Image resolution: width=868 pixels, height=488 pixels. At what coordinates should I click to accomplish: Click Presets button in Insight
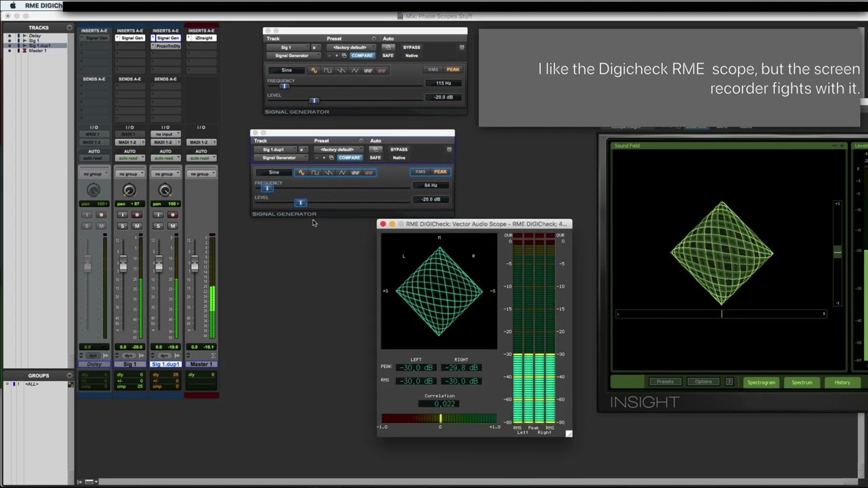coord(665,382)
